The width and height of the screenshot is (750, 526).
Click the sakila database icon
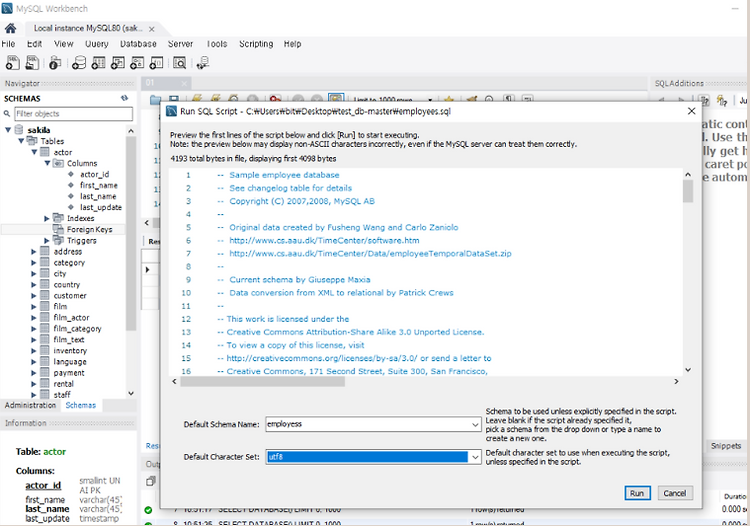point(19,130)
